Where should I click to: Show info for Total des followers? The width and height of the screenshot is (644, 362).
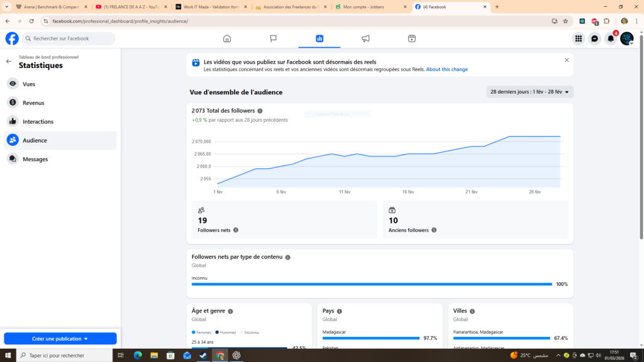(260, 111)
